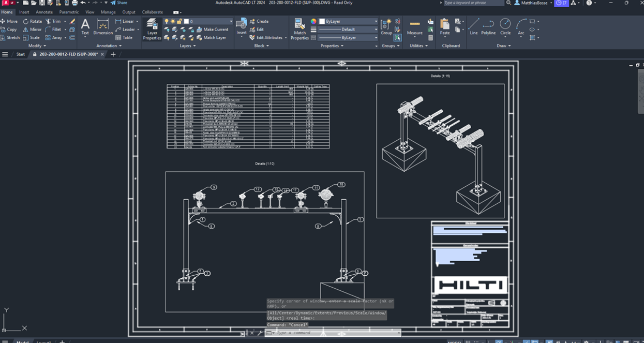Select the Arc draw tool
This screenshot has width=644, height=343.
pyautogui.click(x=521, y=27)
